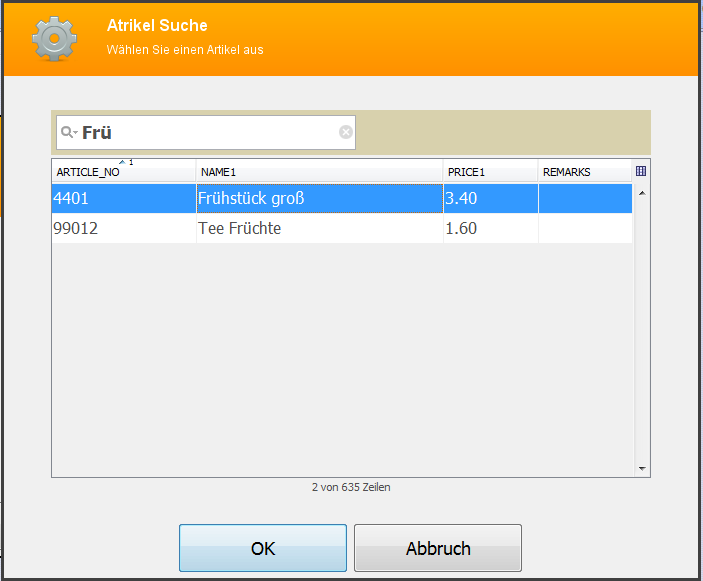Image resolution: width=703 pixels, height=581 pixels.
Task: Confirm selection with the OK button
Action: pos(263,548)
